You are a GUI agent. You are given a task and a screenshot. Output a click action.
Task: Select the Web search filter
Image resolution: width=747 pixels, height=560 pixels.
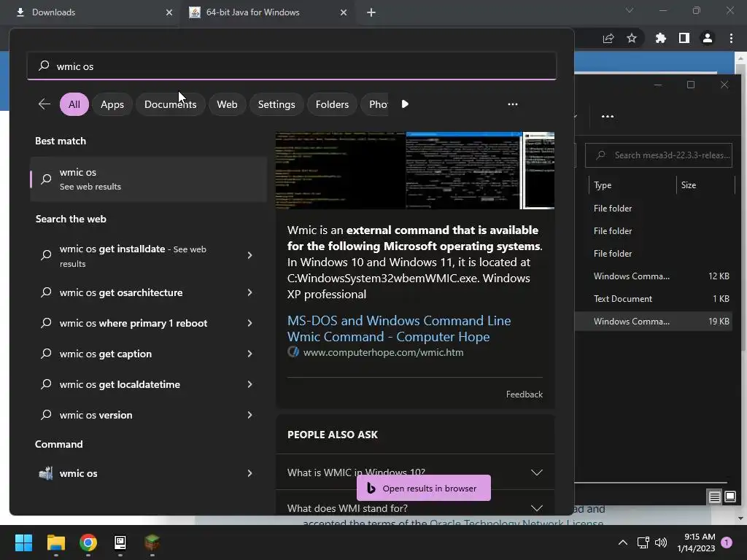tap(227, 104)
